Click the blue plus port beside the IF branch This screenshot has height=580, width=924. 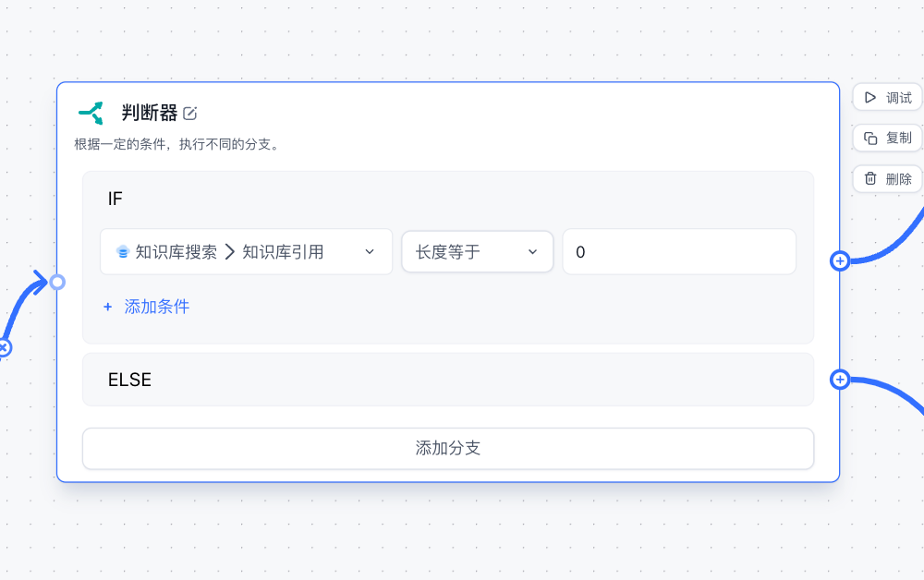[839, 261]
